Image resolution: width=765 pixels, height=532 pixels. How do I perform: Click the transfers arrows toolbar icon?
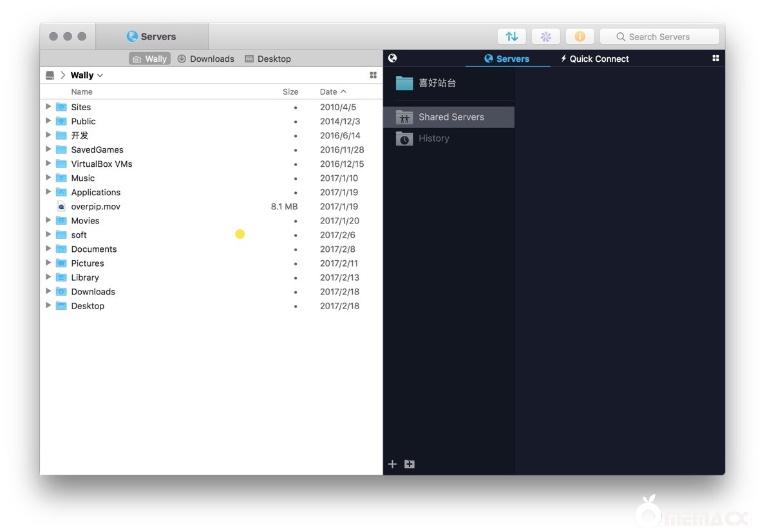(x=511, y=37)
